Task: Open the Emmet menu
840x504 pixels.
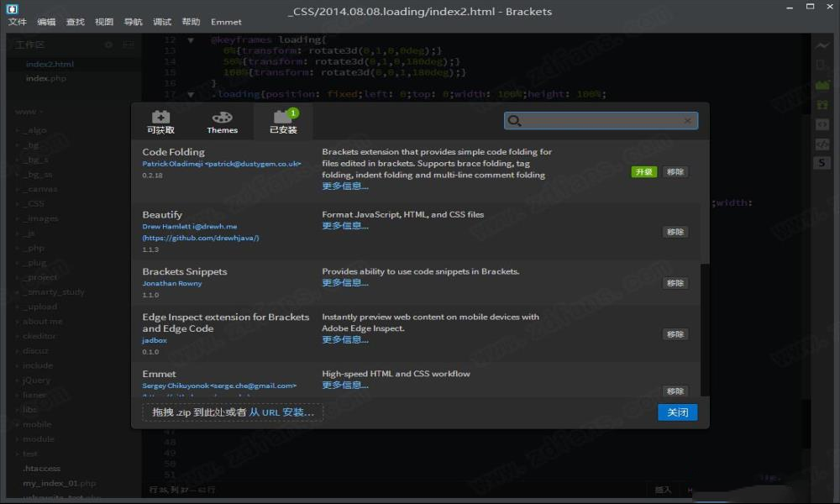Action: tap(226, 22)
